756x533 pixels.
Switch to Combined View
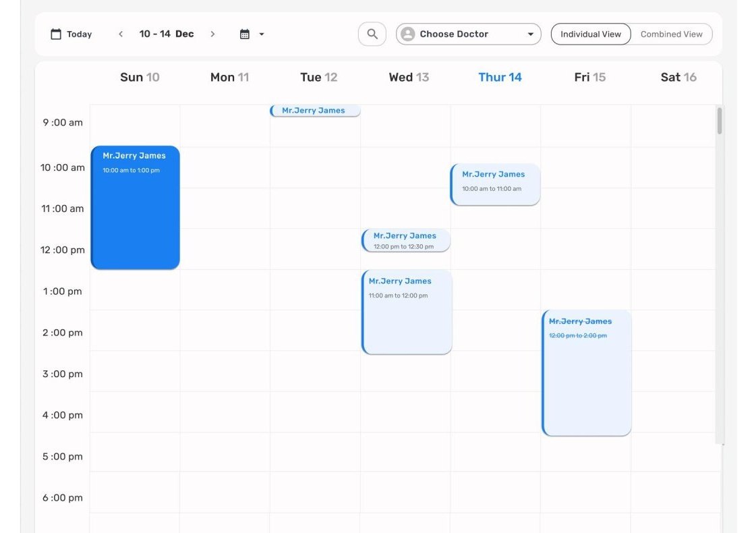click(672, 33)
